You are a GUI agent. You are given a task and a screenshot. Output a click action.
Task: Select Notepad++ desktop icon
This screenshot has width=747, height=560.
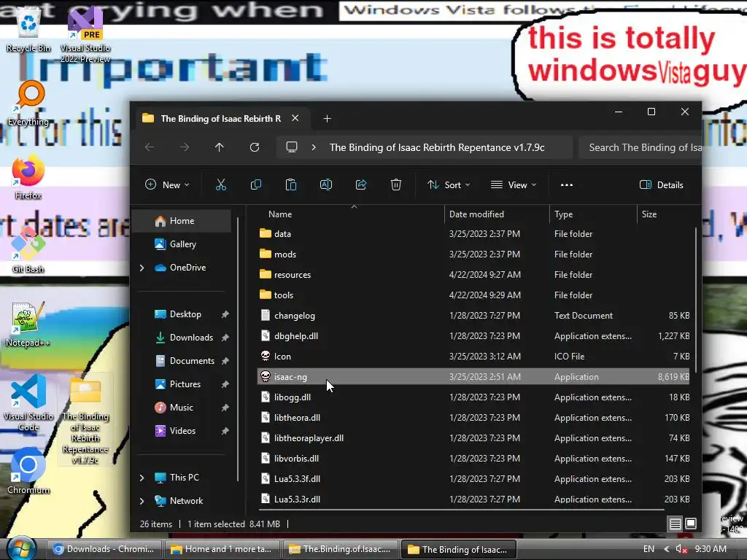pyautogui.click(x=28, y=324)
